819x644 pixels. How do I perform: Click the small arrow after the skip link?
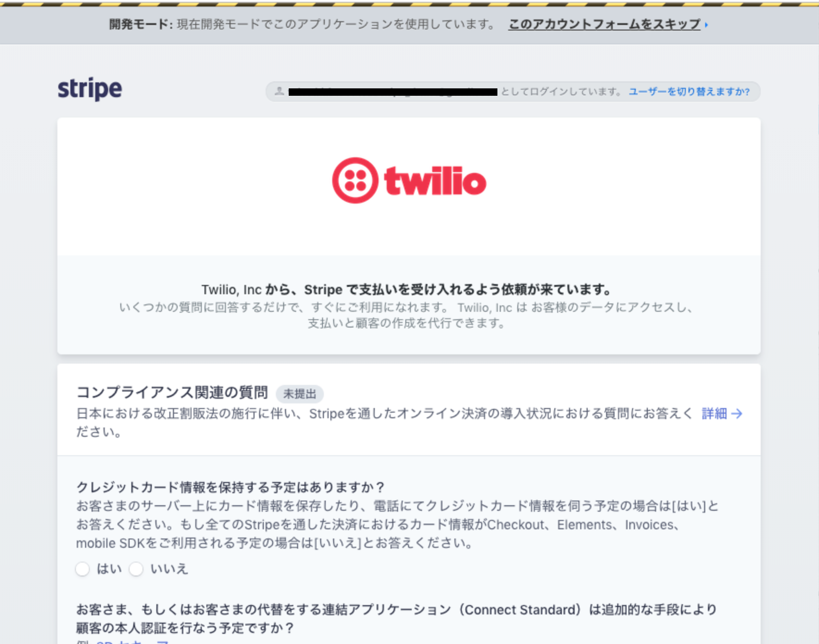pyautogui.click(x=706, y=25)
